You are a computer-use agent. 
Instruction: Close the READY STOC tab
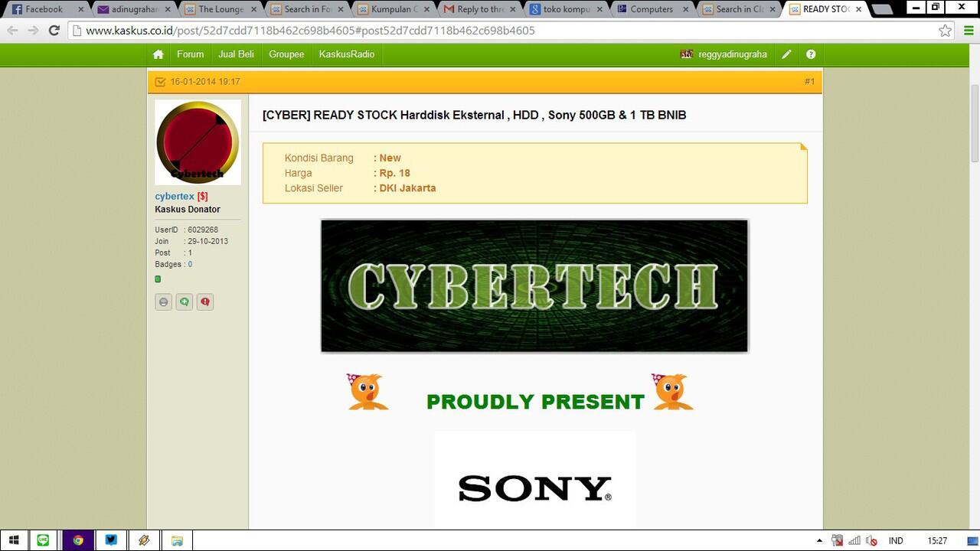coord(859,9)
